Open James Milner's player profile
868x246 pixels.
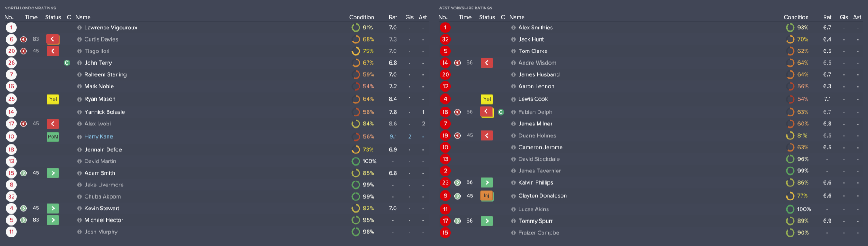pos(535,124)
